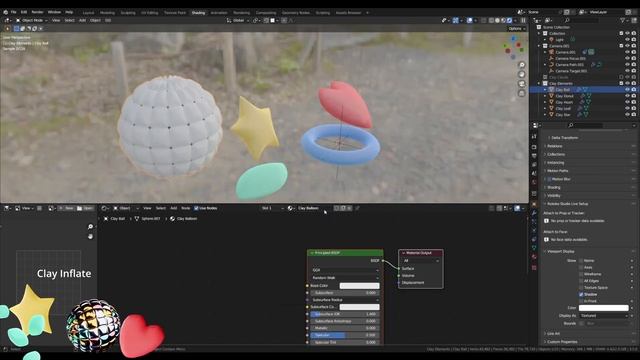The width and height of the screenshot is (640, 360).
Task: Select Clay Leaf in the outliner
Action: 563,109
